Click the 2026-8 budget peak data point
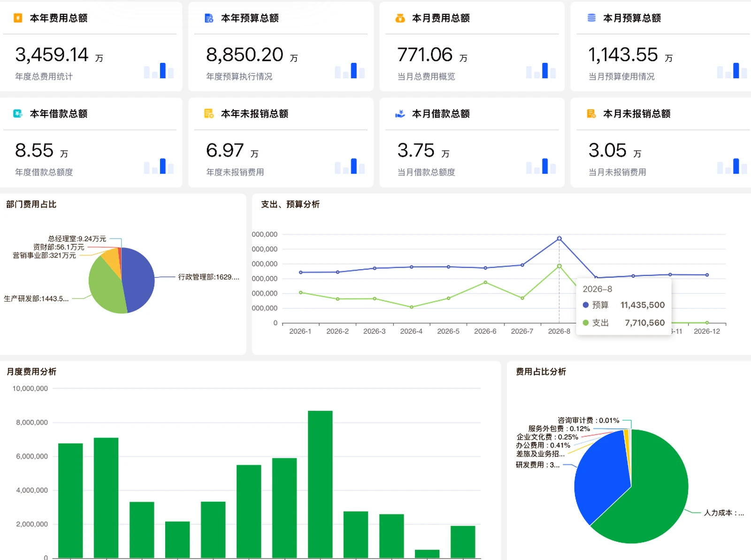751x560 pixels. click(x=559, y=238)
